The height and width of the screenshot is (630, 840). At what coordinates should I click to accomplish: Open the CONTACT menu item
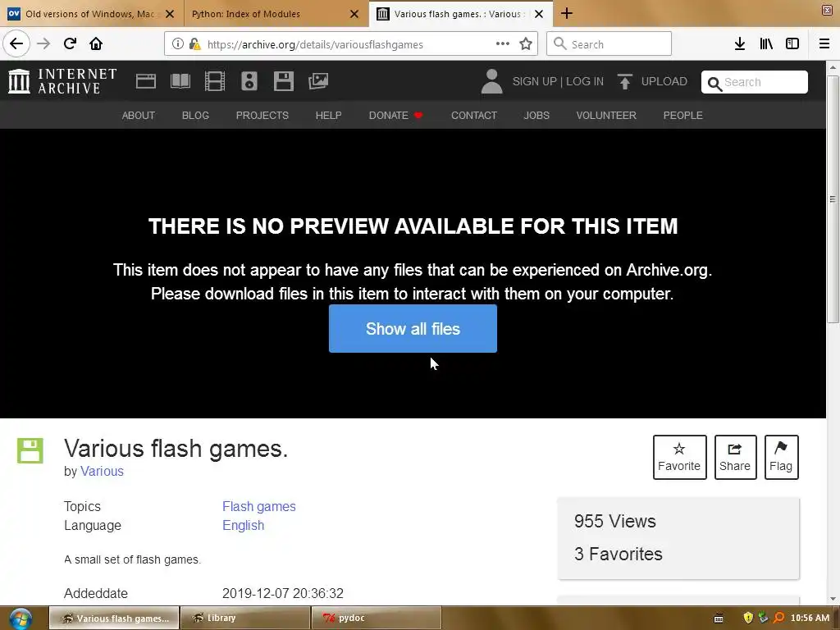[474, 115]
